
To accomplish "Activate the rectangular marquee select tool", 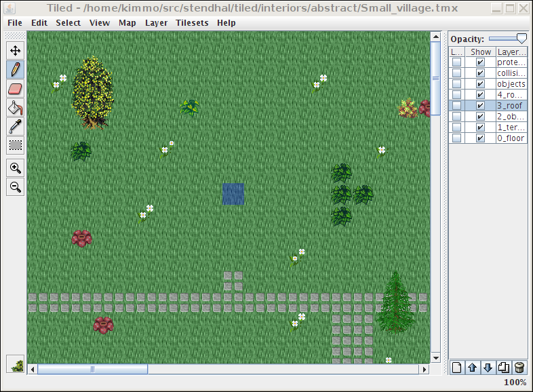I will pyautogui.click(x=15, y=145).
